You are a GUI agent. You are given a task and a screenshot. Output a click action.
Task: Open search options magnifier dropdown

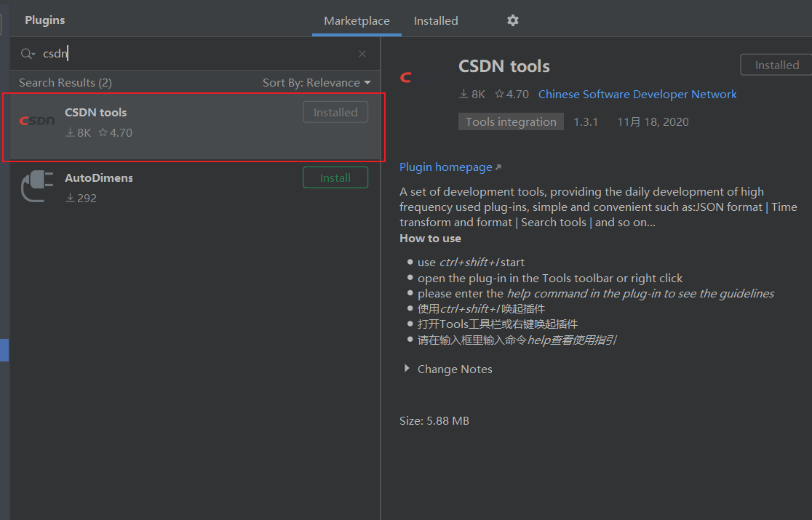28,54
